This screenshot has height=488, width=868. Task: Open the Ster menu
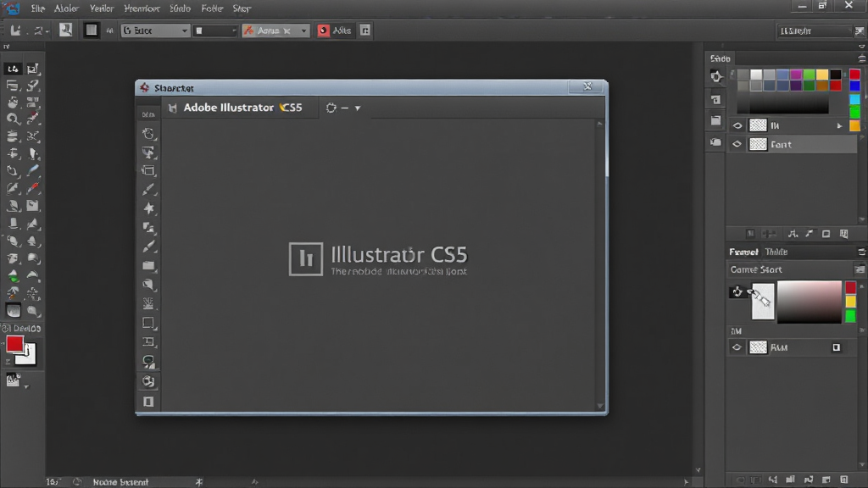(242, 8)
